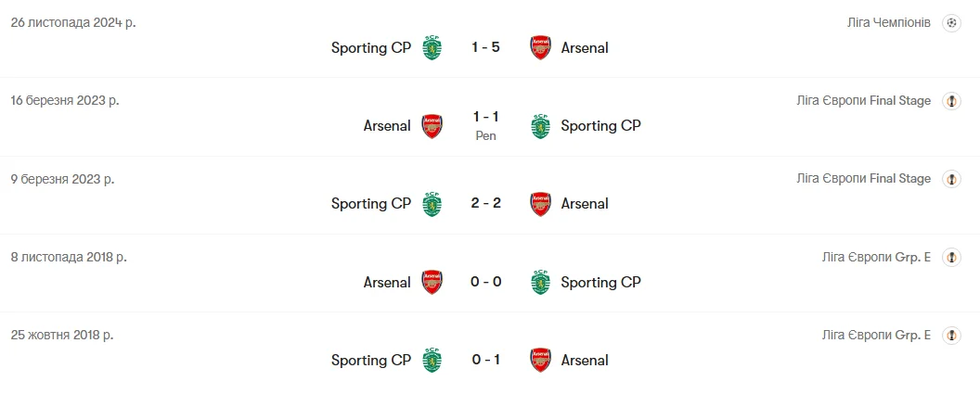Click Europa League icon on 25 жовтня row
This screenshot has width=980, height=394.
click(x=951, y=335)
